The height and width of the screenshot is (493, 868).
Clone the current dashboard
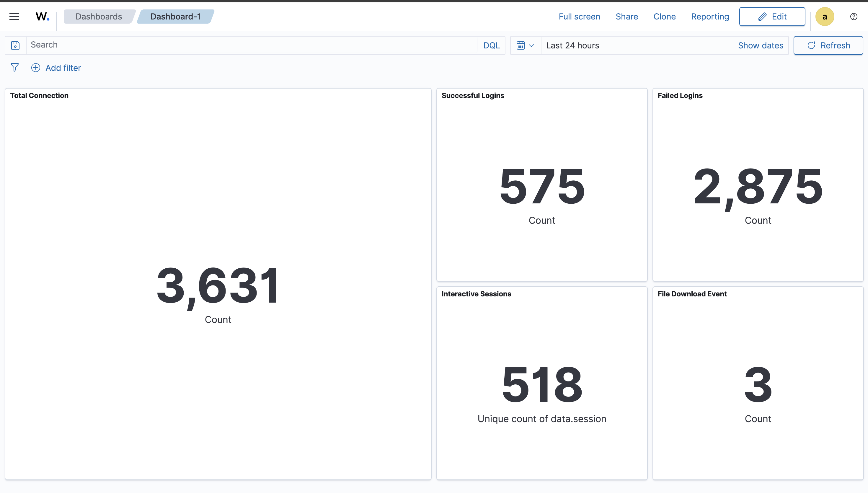click(x=664, y=16)
